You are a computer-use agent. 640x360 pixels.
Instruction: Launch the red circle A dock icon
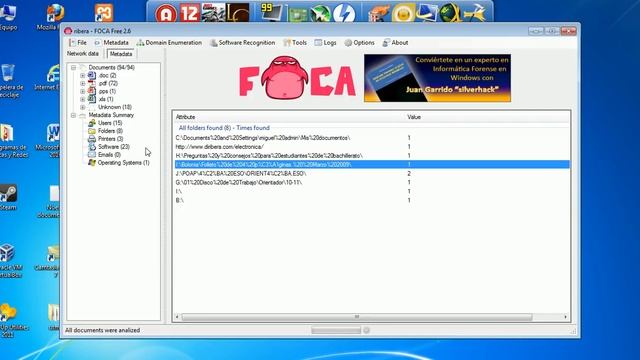click(x=166, y=13)
